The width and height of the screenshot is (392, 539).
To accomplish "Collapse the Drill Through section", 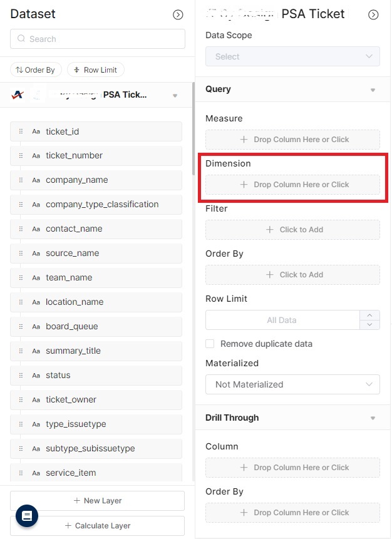I will pyautogui.click(x=373, y=418).
